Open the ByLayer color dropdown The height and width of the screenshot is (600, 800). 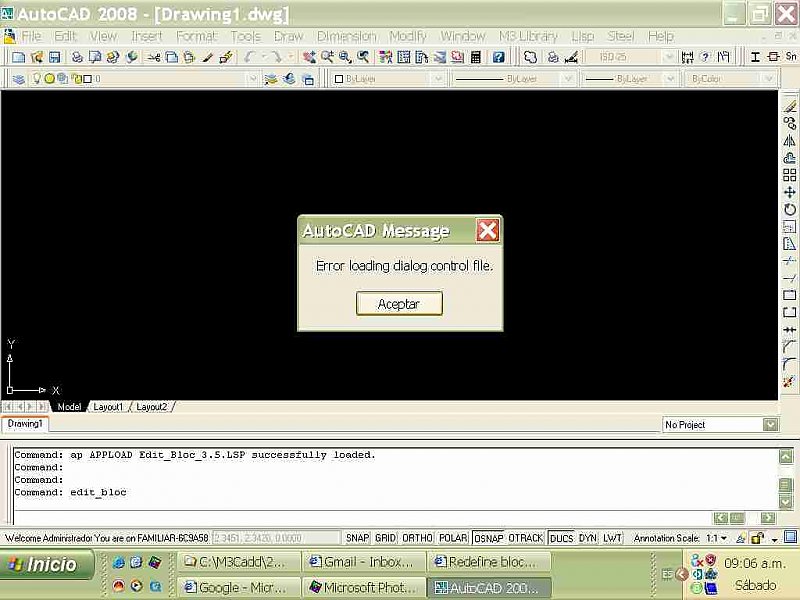pyautogui.click(x=438, y=79)
